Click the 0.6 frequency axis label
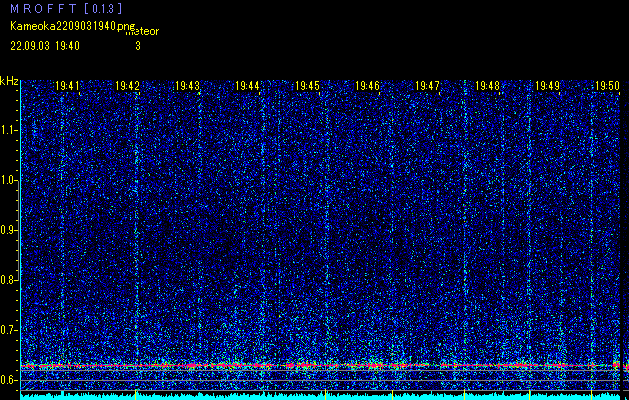 pos(9,380)
